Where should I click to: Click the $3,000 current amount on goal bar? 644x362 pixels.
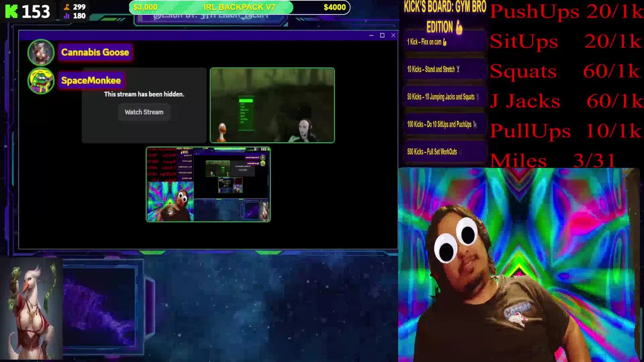145,7
